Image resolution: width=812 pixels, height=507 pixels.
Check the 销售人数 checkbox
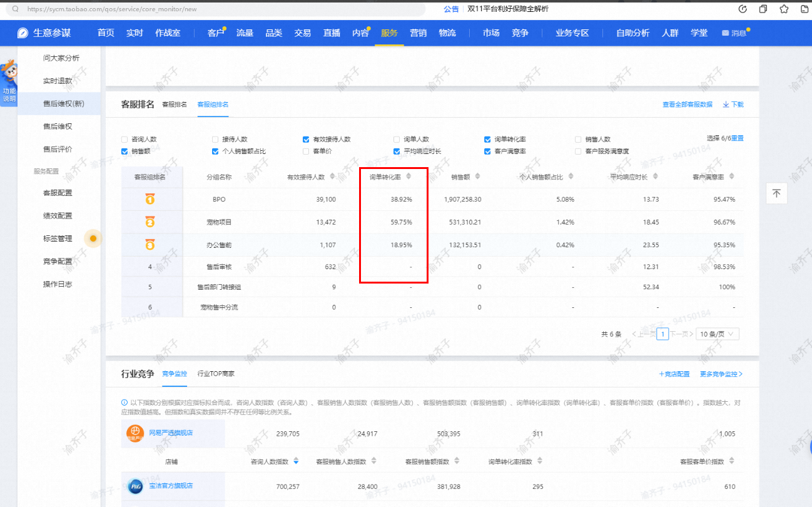pos(578,140)
